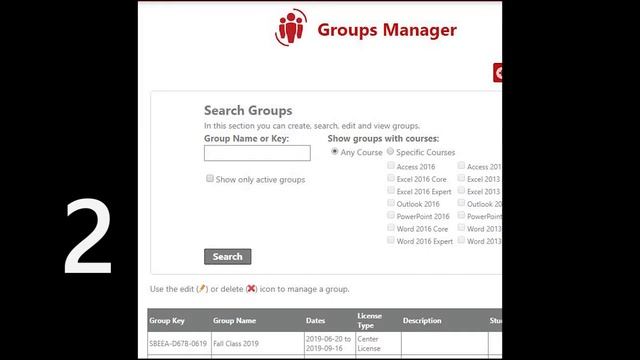Screen dimensions: 640x360
Task: Click the red X delete icon in instructions
Action: point(251,289)
